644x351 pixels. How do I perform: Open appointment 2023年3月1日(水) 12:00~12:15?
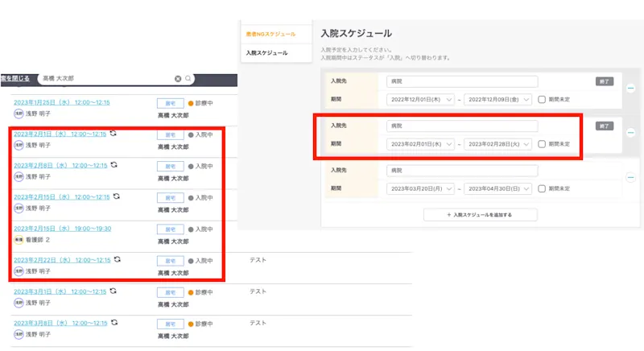(x=60, y=292)
